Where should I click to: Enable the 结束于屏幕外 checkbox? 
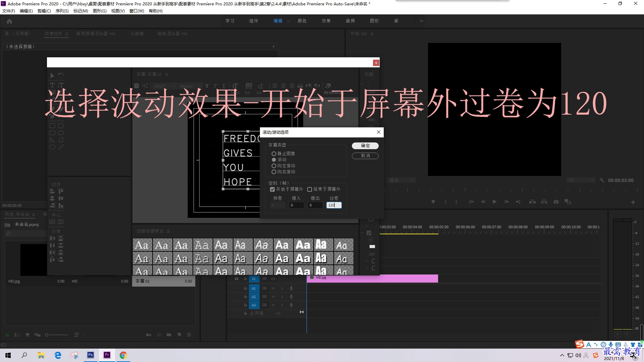pyautogui.click(x=310, y=189)
